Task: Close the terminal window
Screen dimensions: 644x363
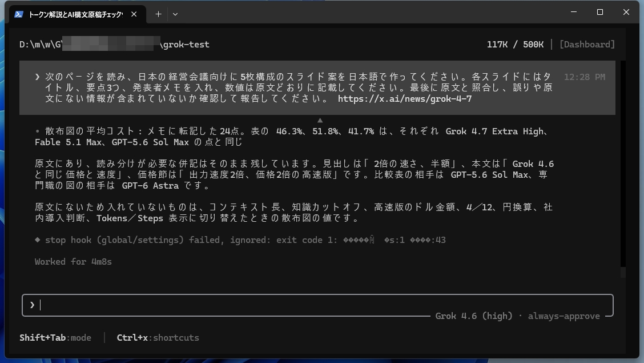Action: pyautogui.click(x=626, y=13)
